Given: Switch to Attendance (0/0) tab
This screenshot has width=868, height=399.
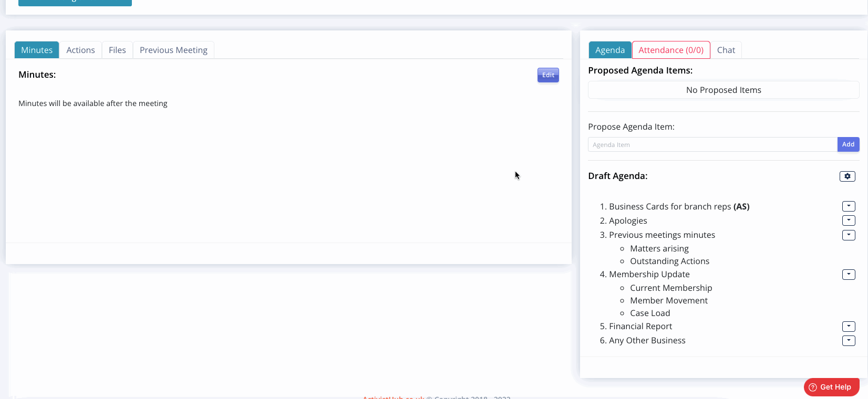Looking at the screenshot, I should click(x=671, y=50).
